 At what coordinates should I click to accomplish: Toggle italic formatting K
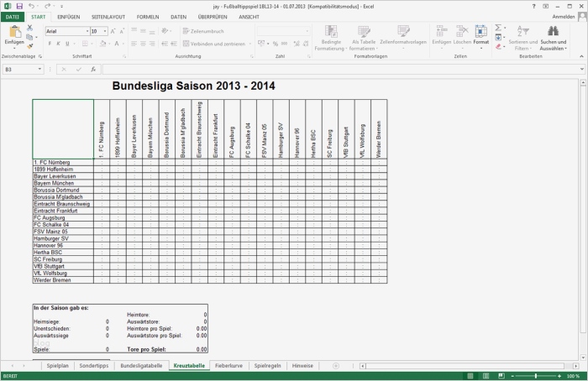58,44
